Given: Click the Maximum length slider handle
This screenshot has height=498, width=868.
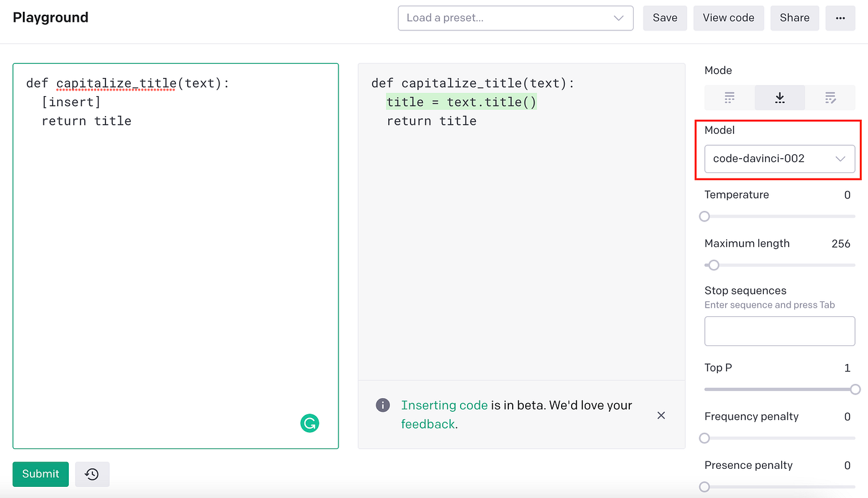Looking at the screenshot, I should click(x=714, y=265).
